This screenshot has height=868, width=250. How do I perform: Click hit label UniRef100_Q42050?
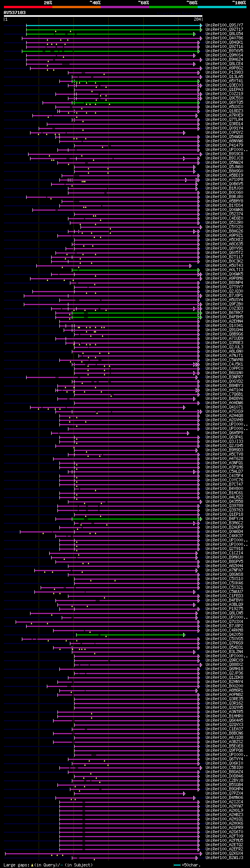(x=224, y=635)
